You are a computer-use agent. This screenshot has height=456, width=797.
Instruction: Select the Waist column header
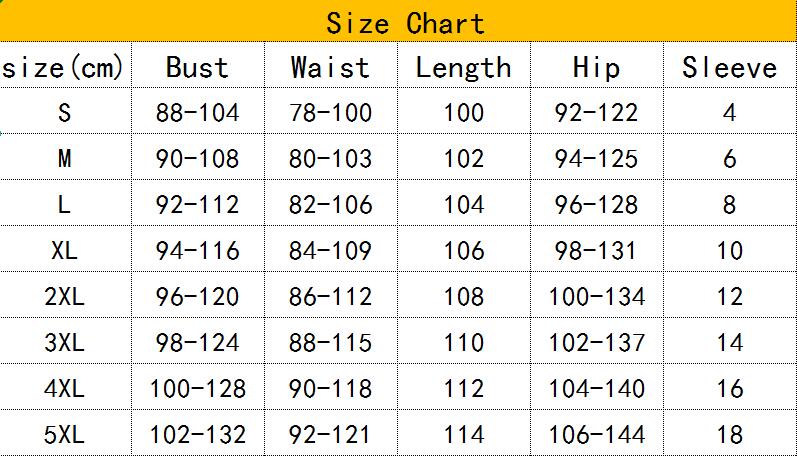[x=331, y=65]
